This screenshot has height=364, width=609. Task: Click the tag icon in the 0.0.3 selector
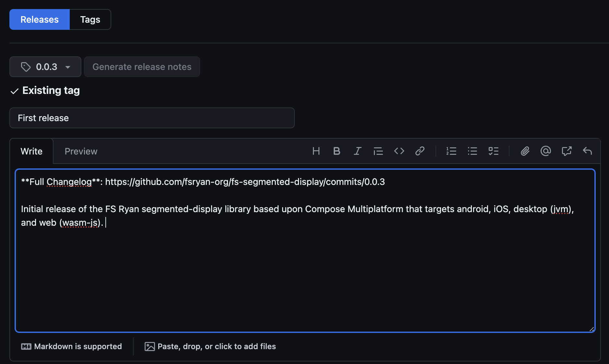pos(26,67)
